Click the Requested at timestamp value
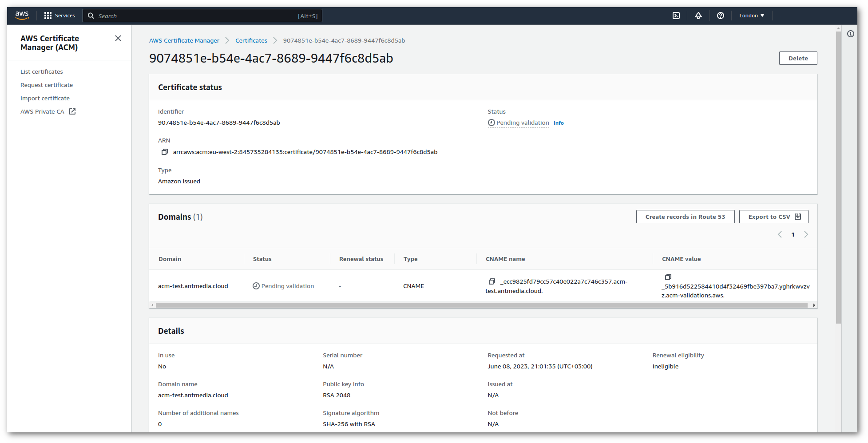 pyautogui.click(x=540, y=366)
